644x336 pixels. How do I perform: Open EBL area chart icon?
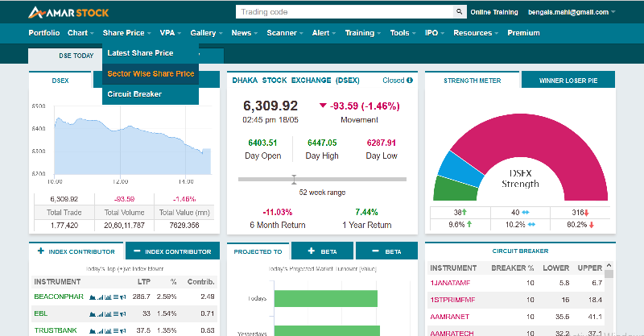click(93, 314)
